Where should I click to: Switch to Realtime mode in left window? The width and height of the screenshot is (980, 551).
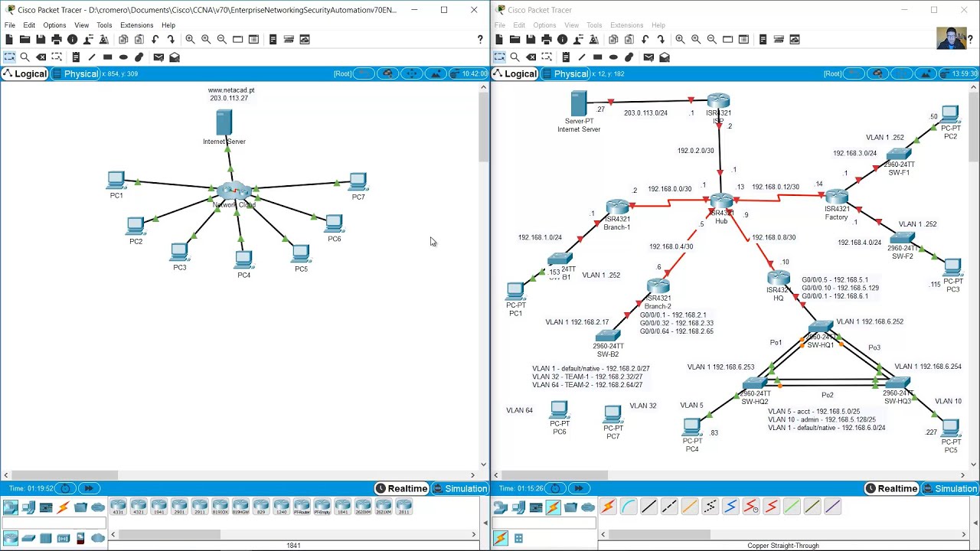[x=401, y=488]
